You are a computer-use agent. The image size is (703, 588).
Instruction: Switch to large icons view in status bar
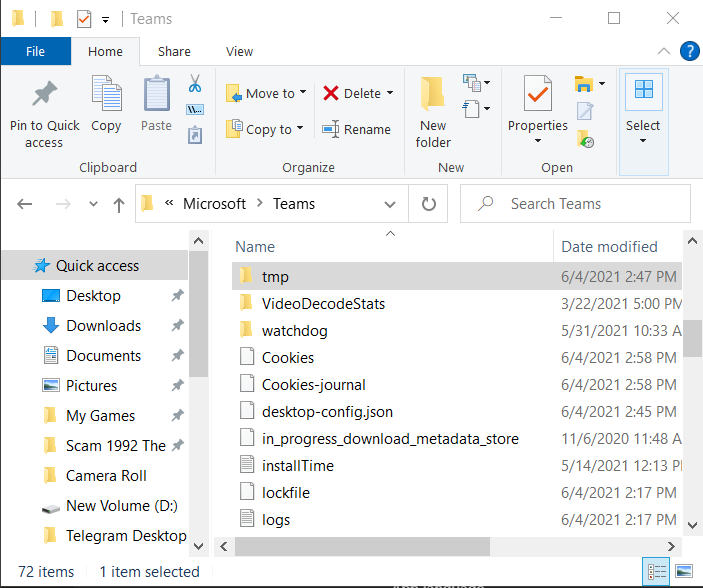pyautogui.click(x=684, y=571)
